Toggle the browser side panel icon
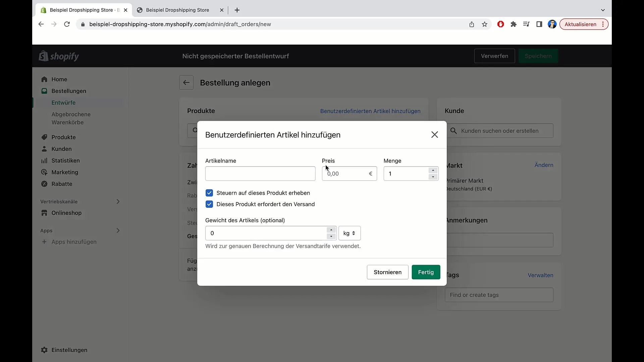 (539, 24)
